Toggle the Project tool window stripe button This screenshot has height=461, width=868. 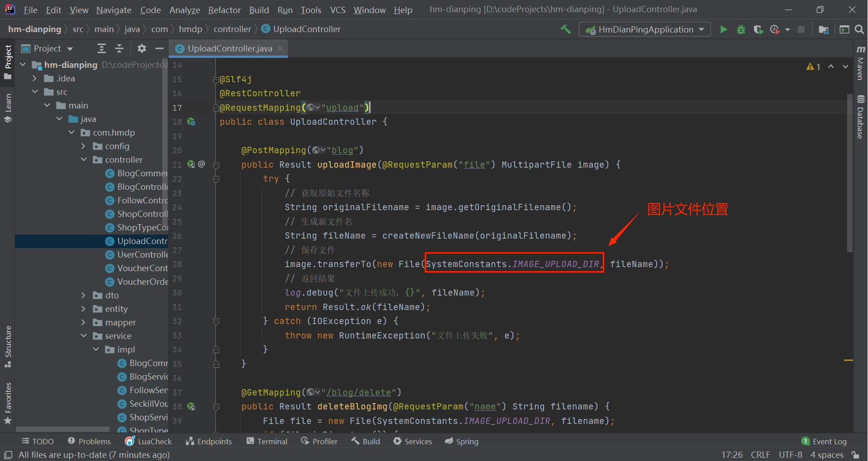[x=8, y=62]
